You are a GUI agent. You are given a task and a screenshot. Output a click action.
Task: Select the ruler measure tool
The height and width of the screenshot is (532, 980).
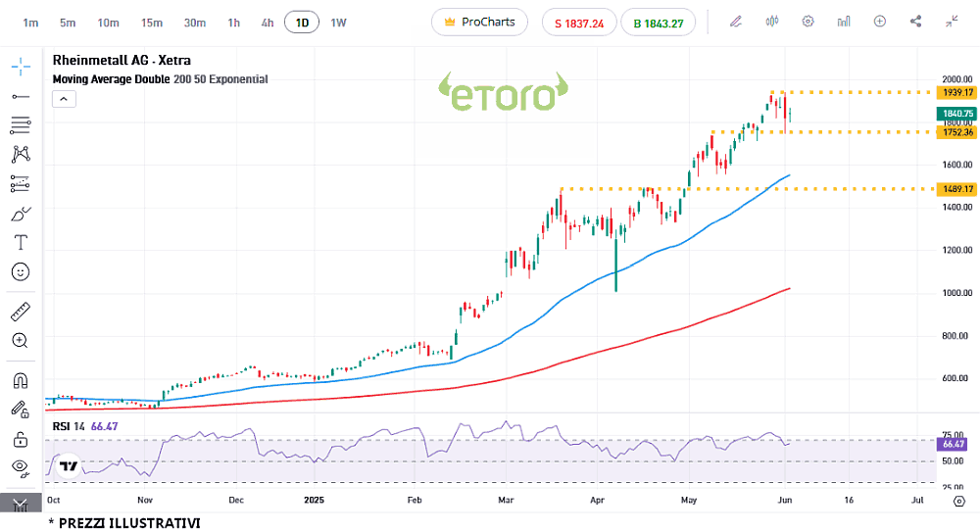tap(21, 312)
